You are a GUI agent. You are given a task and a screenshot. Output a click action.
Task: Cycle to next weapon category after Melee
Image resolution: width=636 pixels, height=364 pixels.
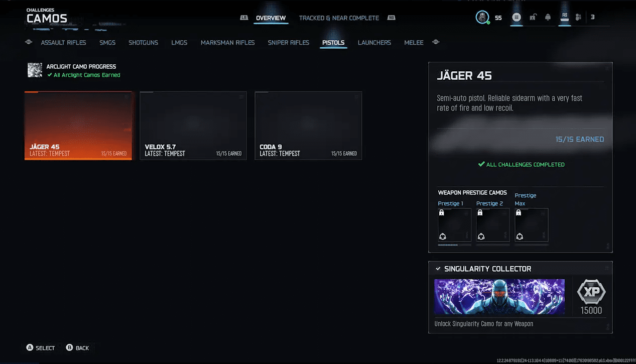pyautogui.click(x=436, y=42)
